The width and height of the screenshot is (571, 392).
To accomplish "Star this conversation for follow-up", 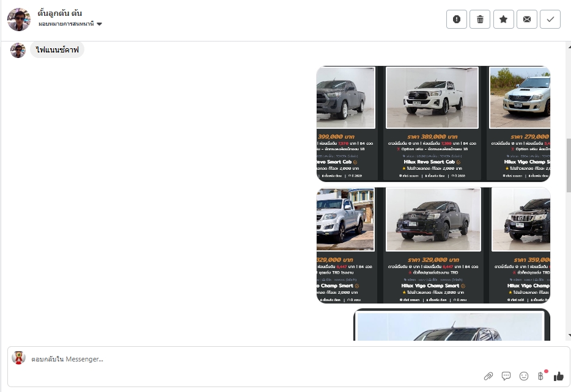I will pos(503,20).
